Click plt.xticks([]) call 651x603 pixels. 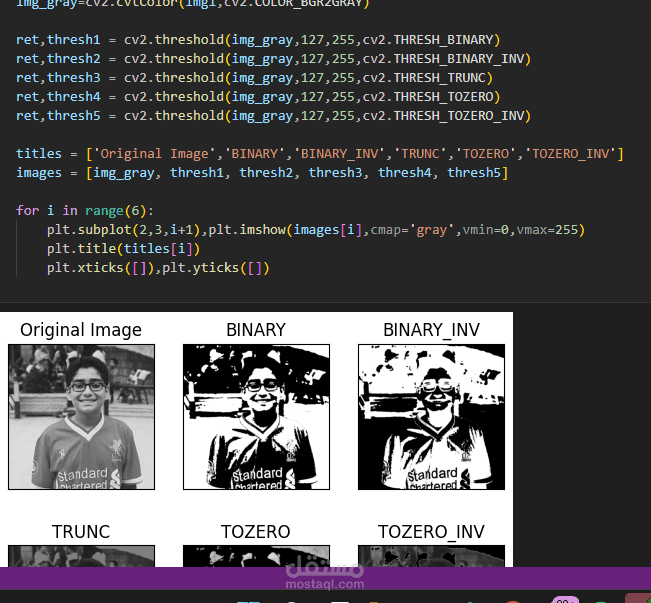click(x=100, y=268)
